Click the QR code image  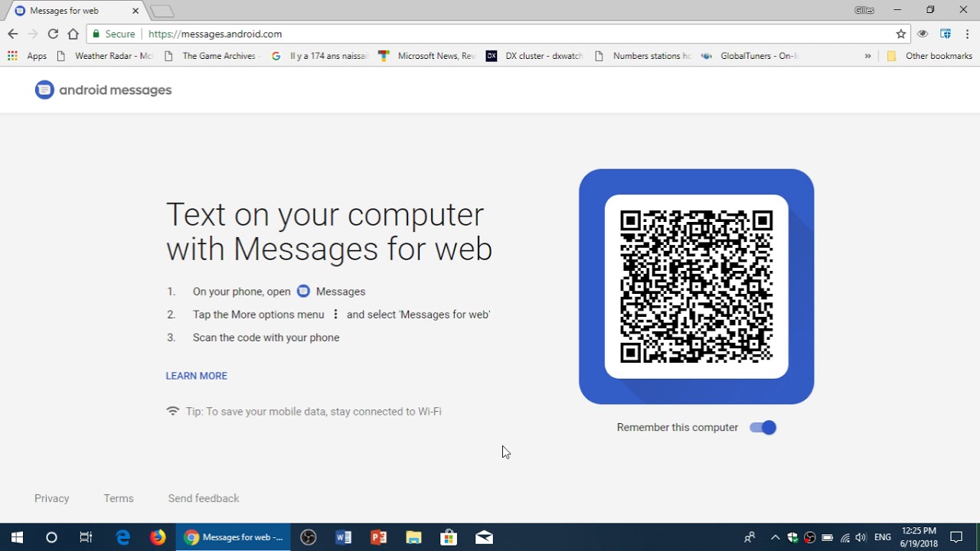point(697,286)
